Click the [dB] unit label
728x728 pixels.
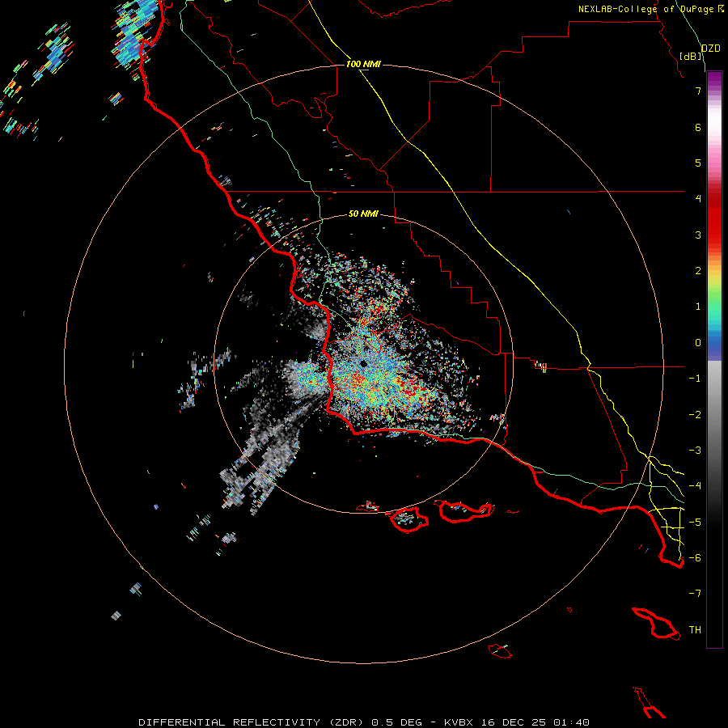coord(691,56)
